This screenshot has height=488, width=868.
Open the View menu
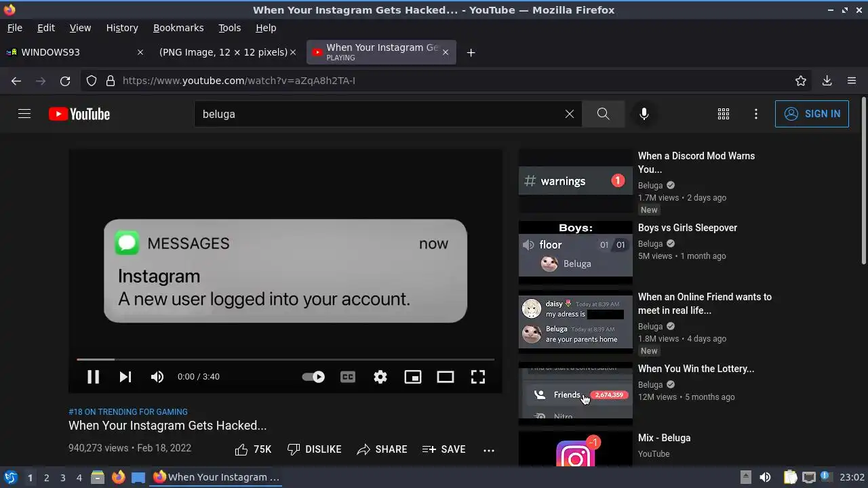[80, 28]
